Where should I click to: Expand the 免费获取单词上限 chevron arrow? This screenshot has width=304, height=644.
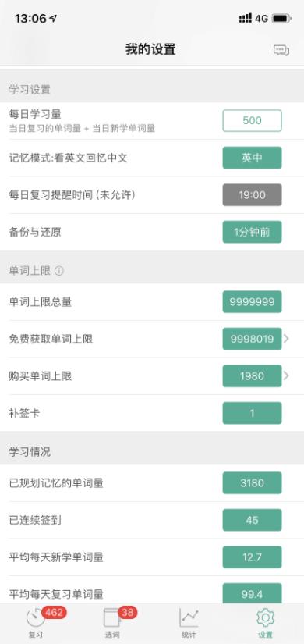pyautogui.click(x=286, y=339)
